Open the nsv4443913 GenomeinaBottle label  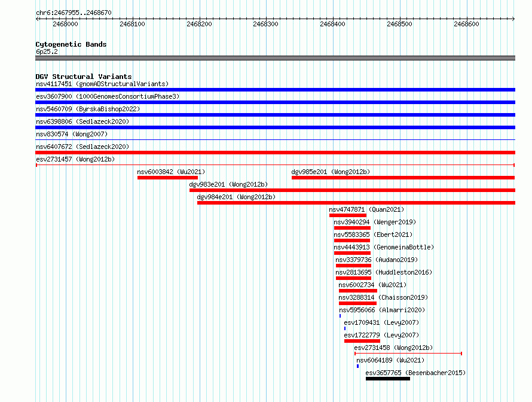[384, 247]
